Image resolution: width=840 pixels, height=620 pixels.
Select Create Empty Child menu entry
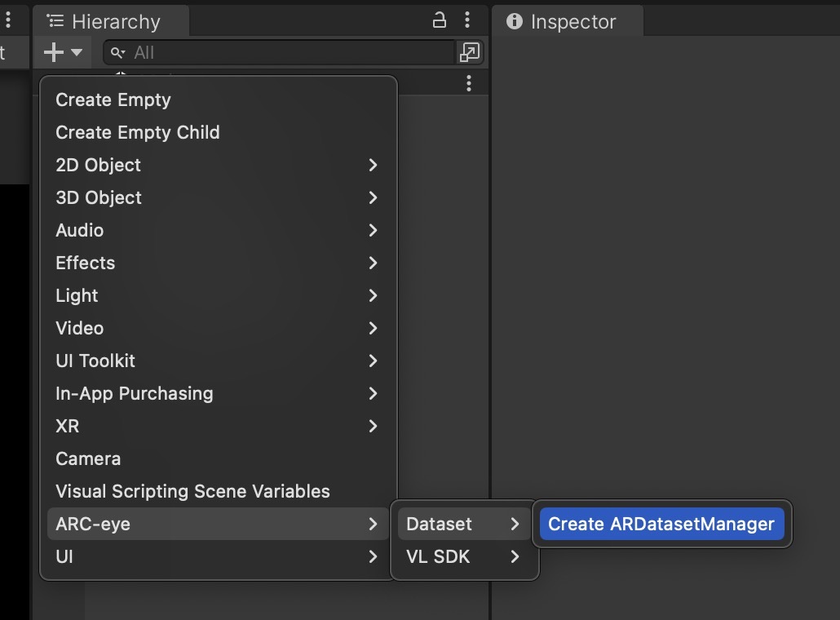[x=138, y=132]
